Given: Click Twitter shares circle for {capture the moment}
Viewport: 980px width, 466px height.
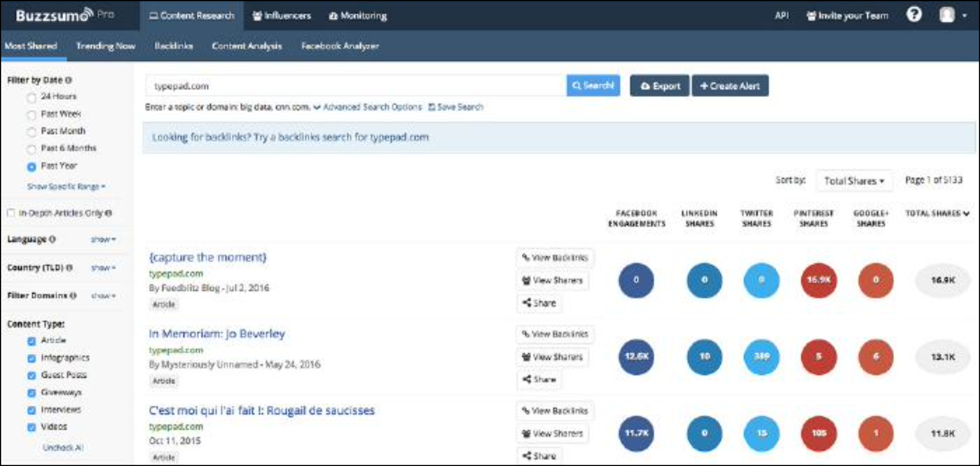Looking at the screenshot, I should click(x=761, y=280).
